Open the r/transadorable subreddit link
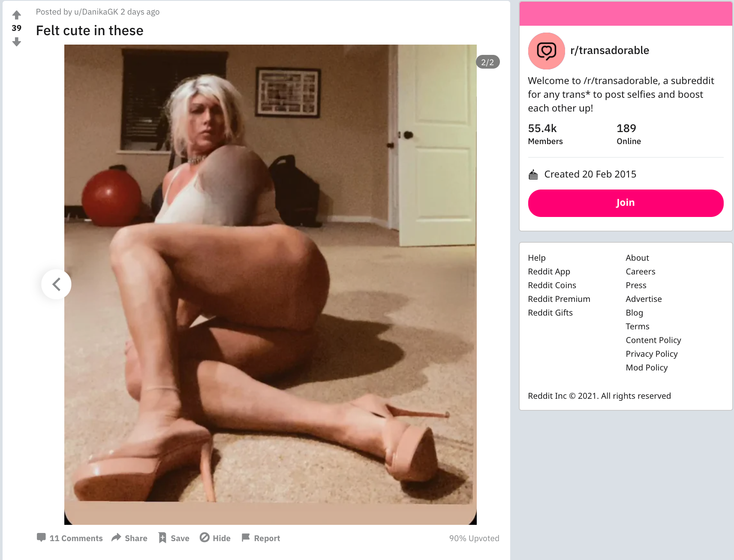This screenshot has height=560, width=734. 609,51
